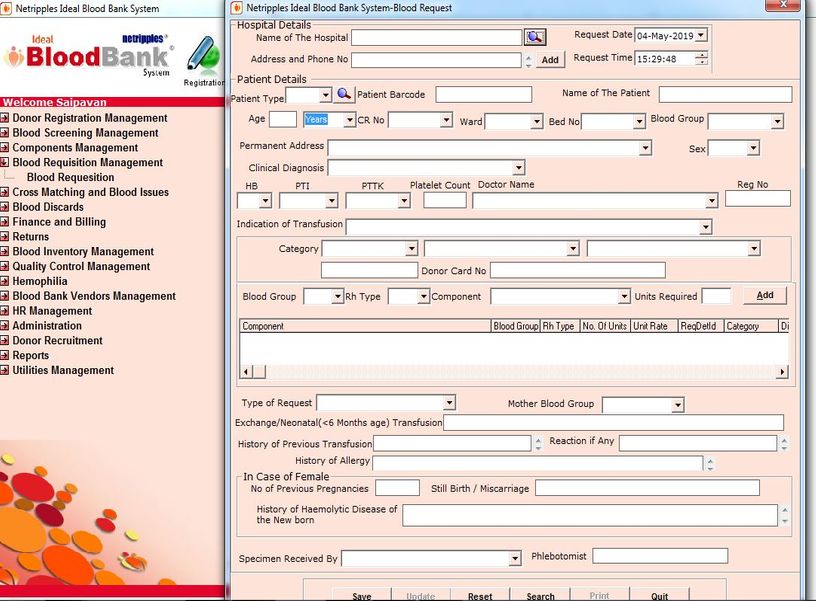Expand Donor Registration Management node
Screen dimensions: 816x601
click(5, 118)
